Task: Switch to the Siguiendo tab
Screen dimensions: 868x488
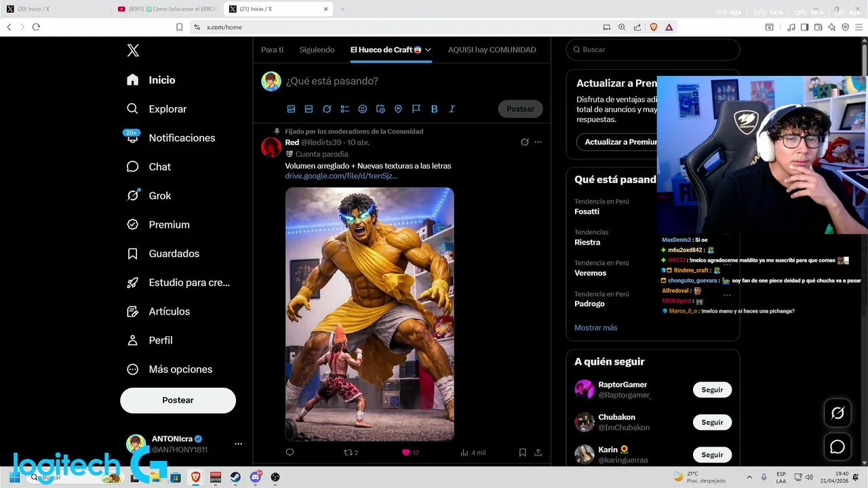Action: [317, 50]
